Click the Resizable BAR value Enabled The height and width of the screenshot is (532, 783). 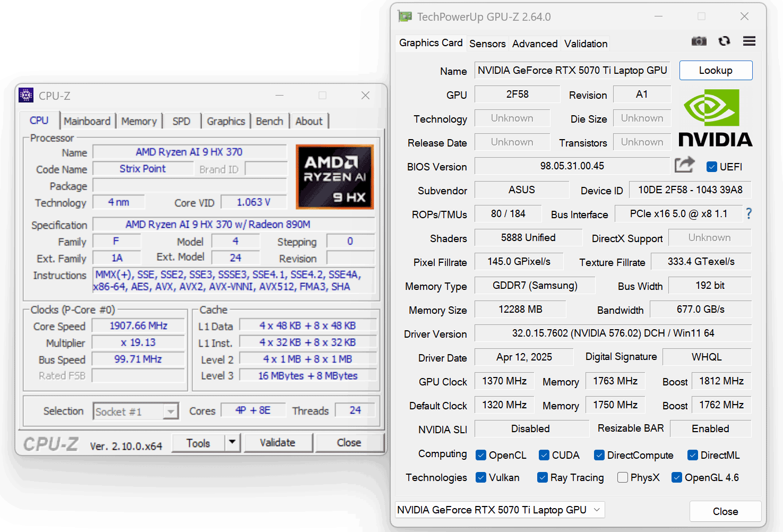[x=711, y=428]
